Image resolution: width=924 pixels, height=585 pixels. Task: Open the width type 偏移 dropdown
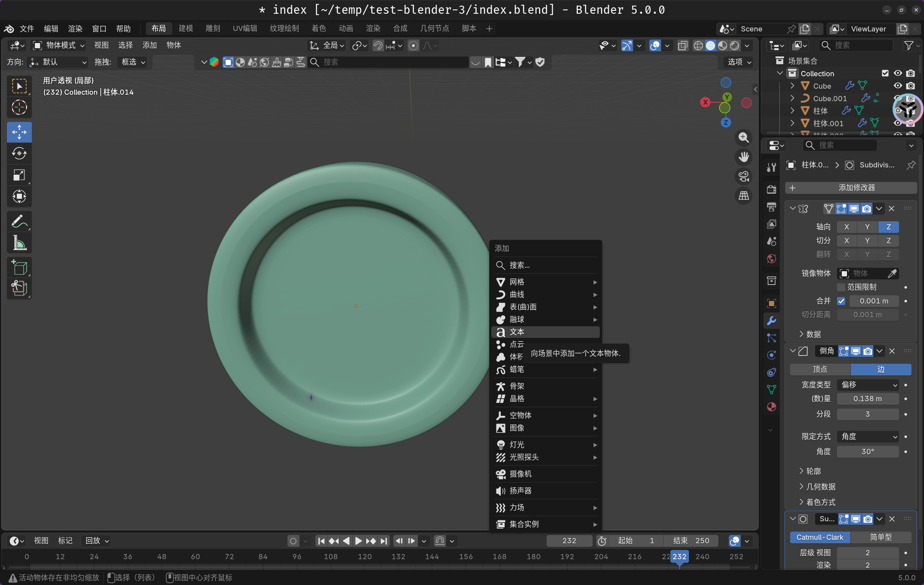pos(868,385)
